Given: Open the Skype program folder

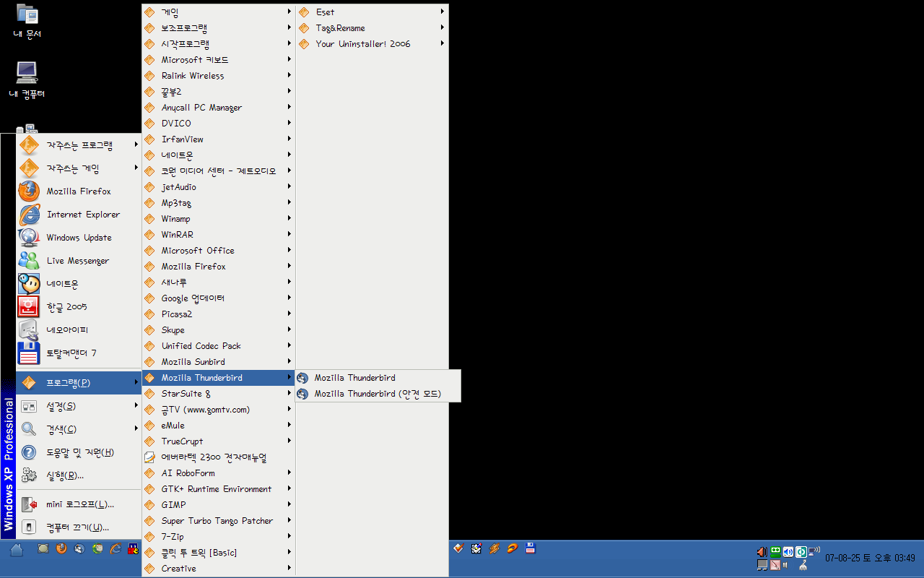Looking at the screenshot, I should pyautogui.click(x=219, y=330).
